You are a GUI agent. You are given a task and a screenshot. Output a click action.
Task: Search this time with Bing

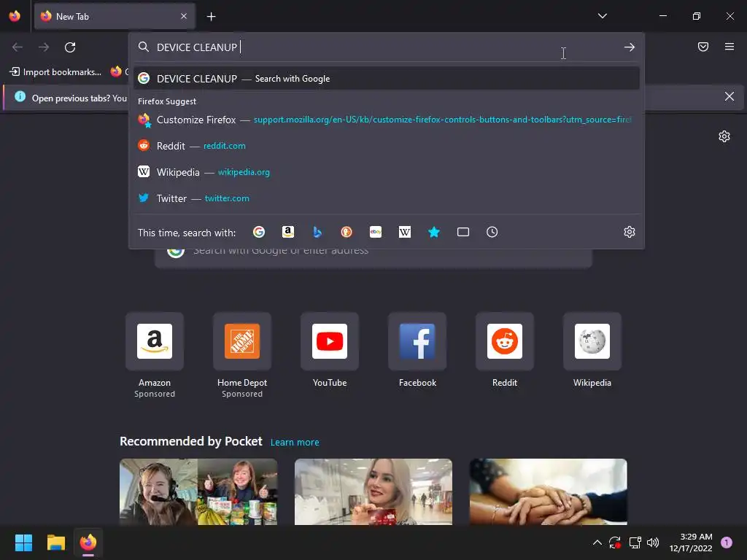(317, 232)
